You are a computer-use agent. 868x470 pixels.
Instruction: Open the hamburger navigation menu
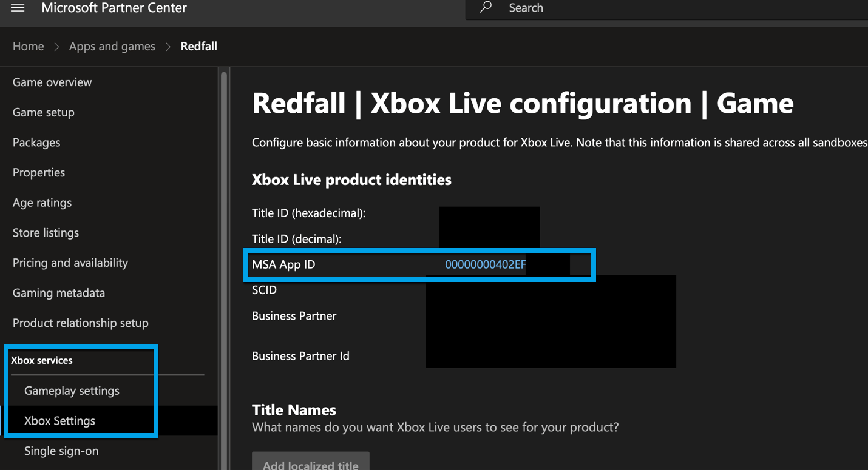18,8
